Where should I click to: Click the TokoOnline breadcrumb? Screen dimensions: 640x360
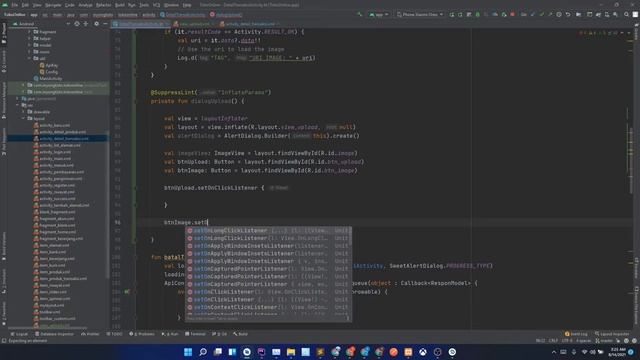tap(14, 15)
